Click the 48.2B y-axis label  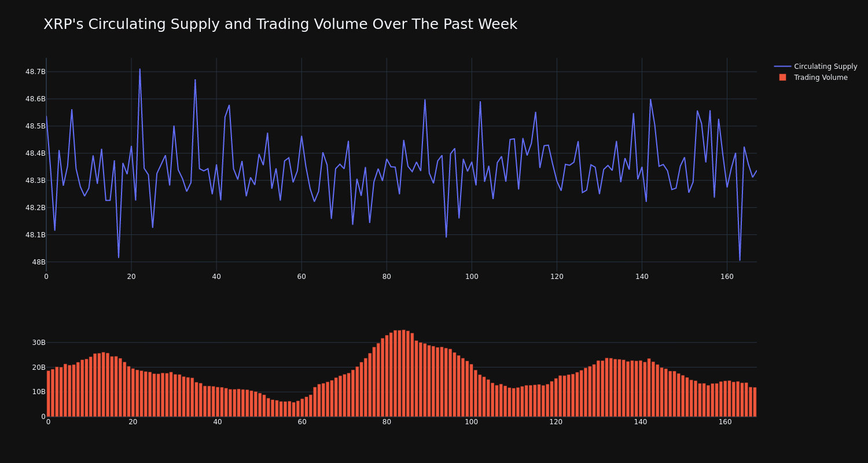[35, 208]
